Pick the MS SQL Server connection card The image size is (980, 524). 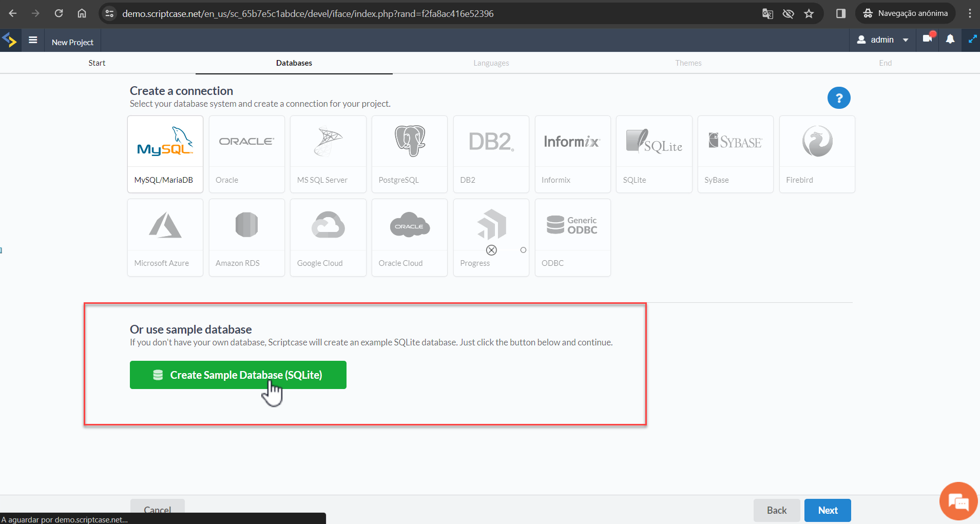[x=328, y=154]
